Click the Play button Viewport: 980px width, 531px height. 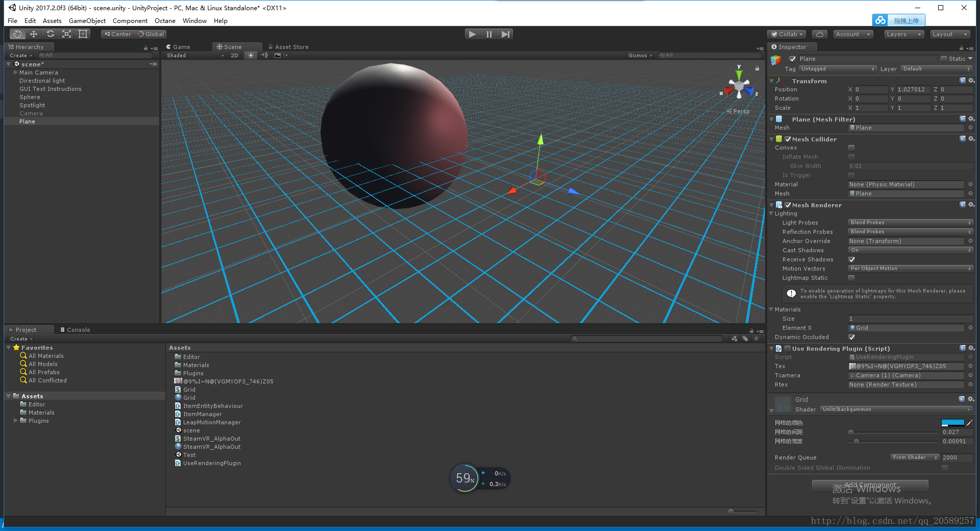(472, 34)
